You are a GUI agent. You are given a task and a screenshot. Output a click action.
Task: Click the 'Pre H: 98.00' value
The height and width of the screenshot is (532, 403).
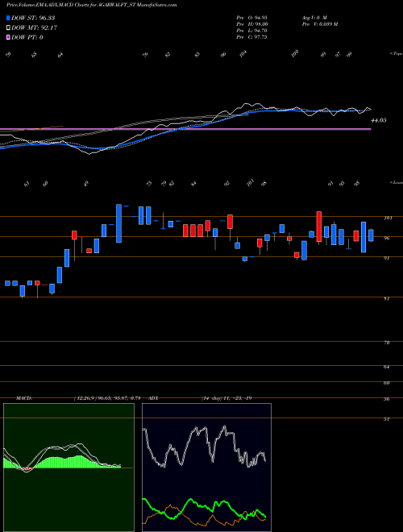click(x=252, y=24)
